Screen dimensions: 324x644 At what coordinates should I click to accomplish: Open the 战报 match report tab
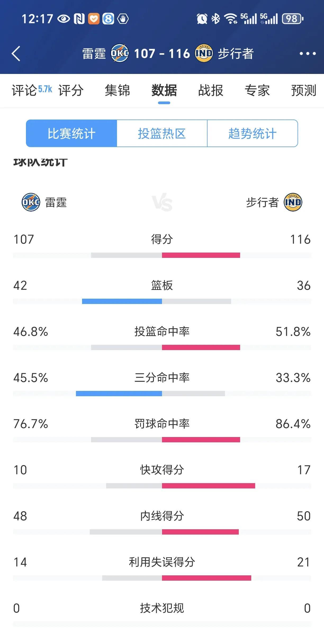211,91
